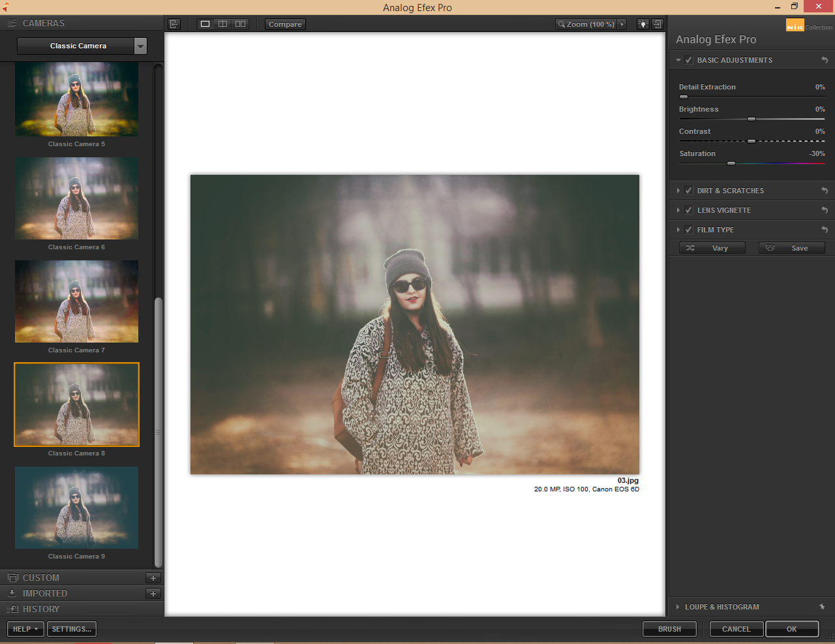Click the main preview image
The image size is (835, 644).
coord(415,324)
